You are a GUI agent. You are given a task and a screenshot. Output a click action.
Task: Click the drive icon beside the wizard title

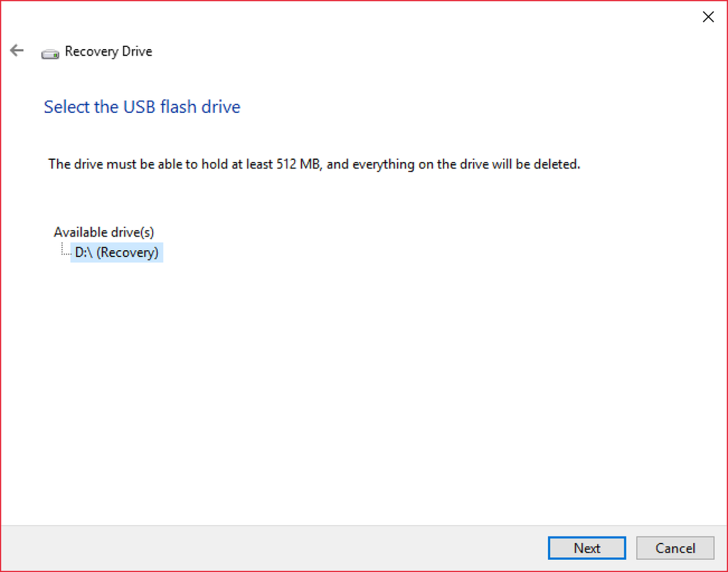[x=49, y=53]
